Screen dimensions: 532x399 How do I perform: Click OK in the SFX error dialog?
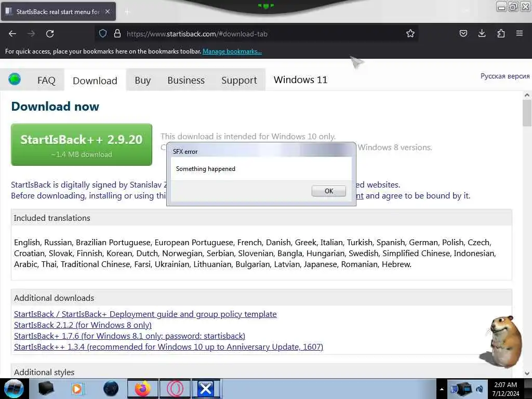point(328,191)
